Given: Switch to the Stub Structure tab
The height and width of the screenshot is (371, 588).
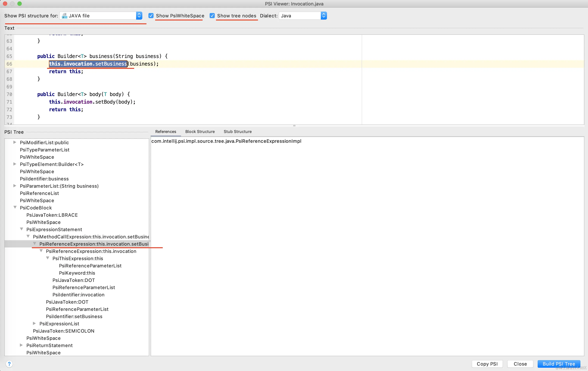Looking at the screenshot, I should click(238, 132).
